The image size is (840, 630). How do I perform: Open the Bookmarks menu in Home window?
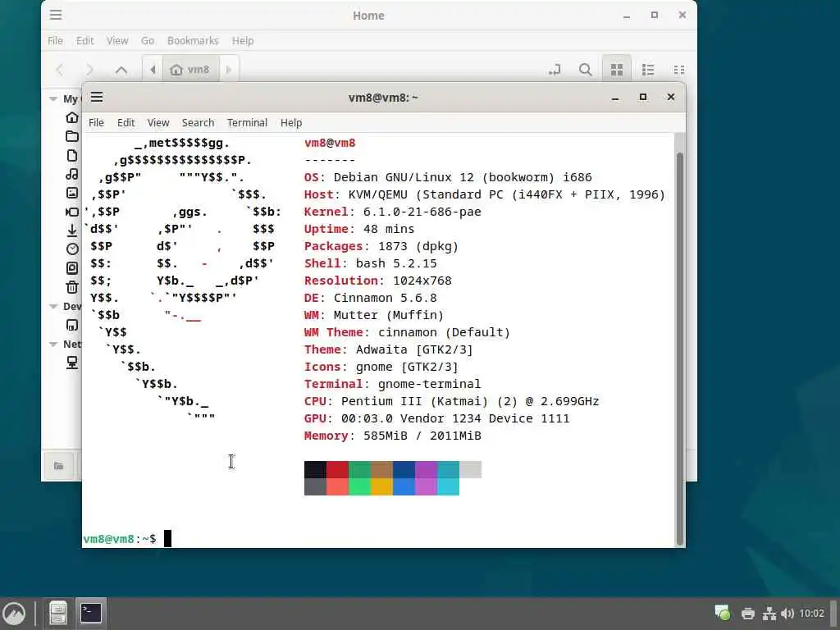[x=193, y=41]
